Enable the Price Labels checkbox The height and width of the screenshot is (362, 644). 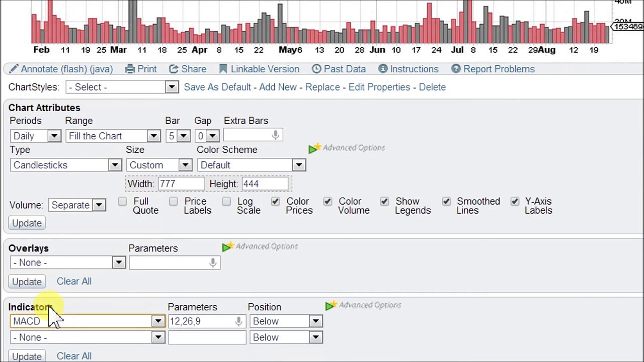click(x=174, y=202)
